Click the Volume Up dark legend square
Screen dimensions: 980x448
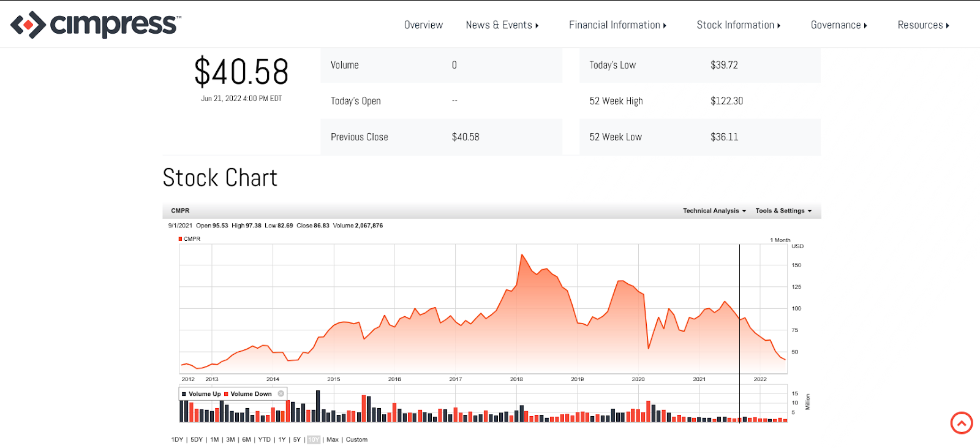coord(184,394)
